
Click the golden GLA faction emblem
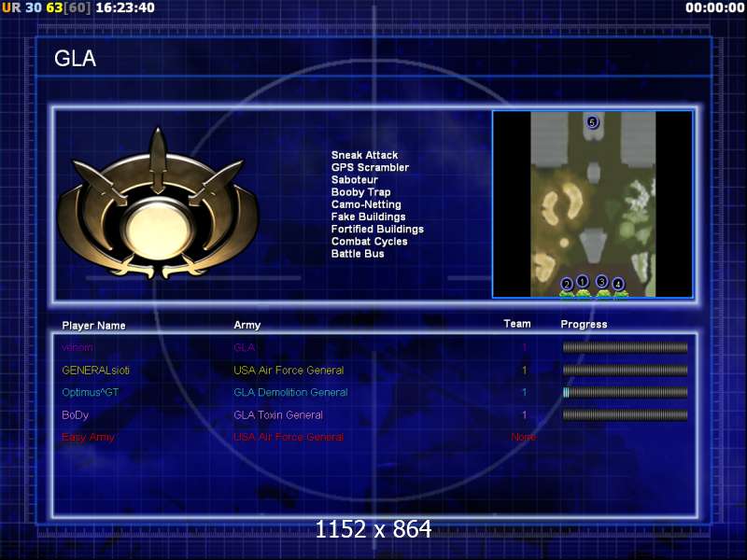tap(158, 203)
